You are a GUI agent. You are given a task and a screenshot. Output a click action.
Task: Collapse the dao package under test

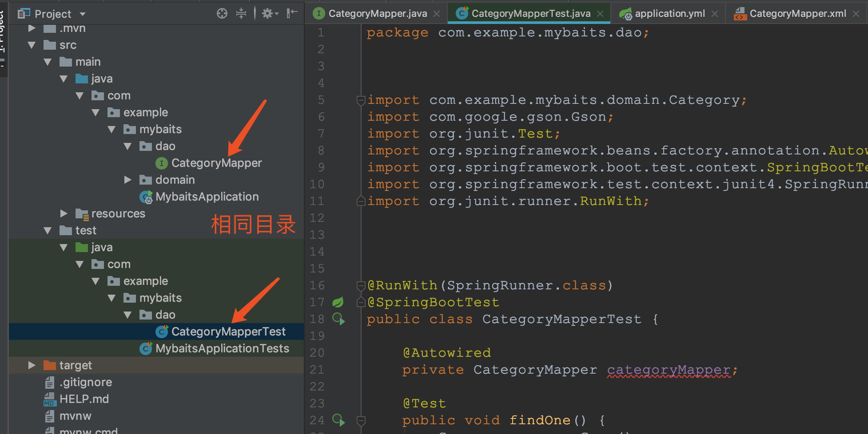(x=127, y=315)
